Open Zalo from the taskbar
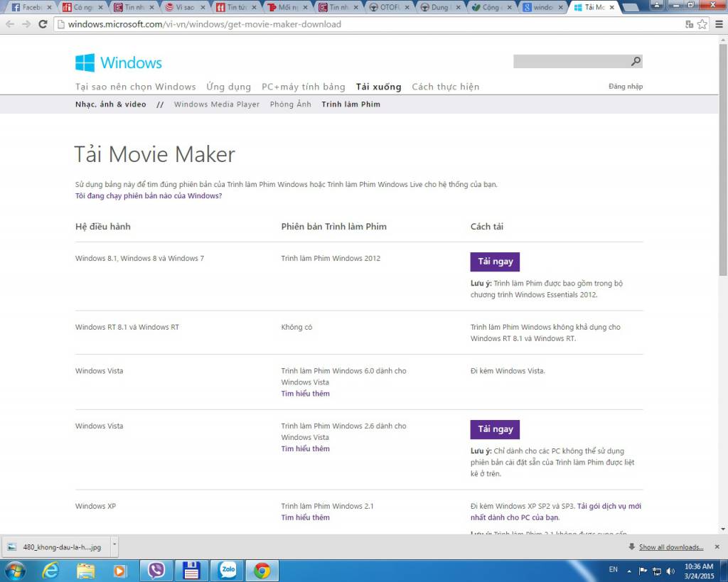728x582 pixels. tap(227, 571)
